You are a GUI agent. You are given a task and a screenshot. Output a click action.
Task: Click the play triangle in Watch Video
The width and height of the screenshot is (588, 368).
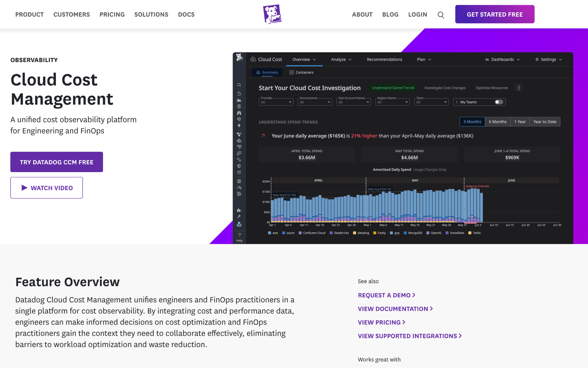[x=24, y=188]
